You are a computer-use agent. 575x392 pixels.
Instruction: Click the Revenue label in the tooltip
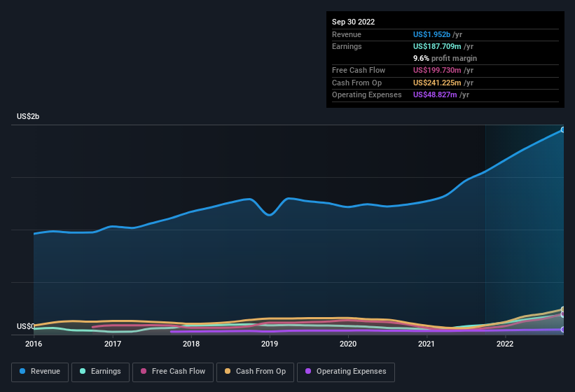coord(347,34)
